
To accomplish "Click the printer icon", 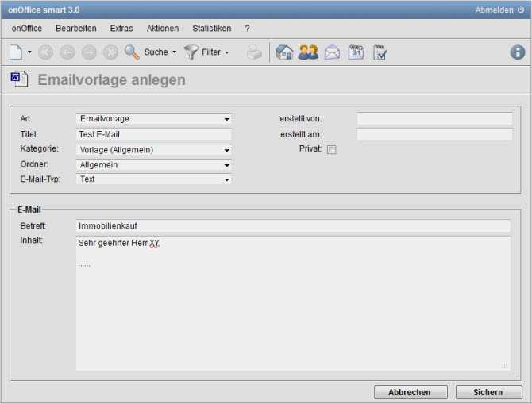I will pyautogui.click(x=253, y=52).
